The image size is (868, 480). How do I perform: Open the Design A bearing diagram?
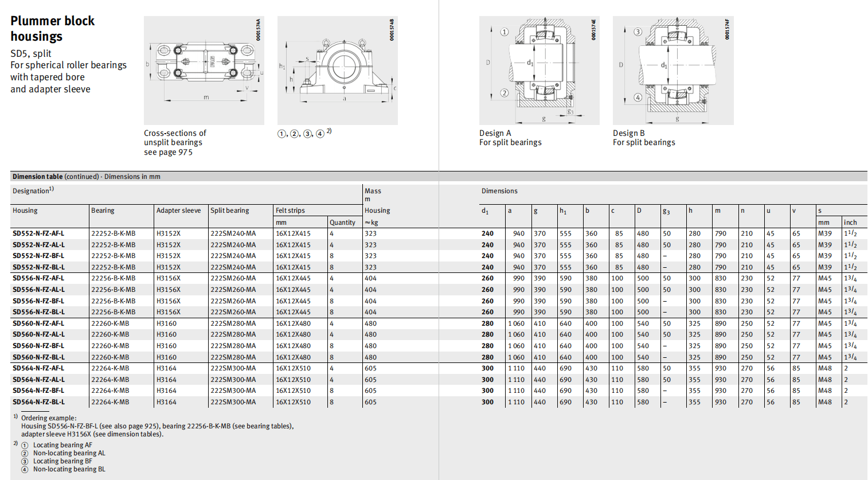pos(539,70)
